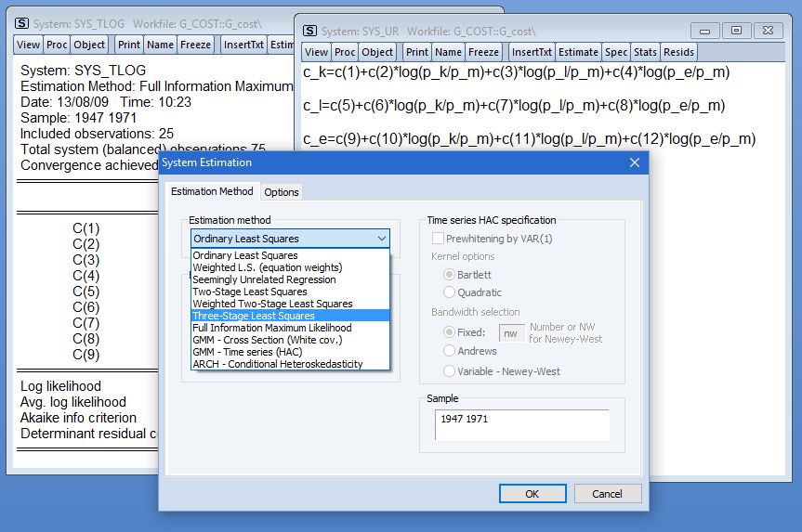Viewport: 802px width, 532px height.
Task: Collapse the Estimation method combo box
Action: (382, 239)
